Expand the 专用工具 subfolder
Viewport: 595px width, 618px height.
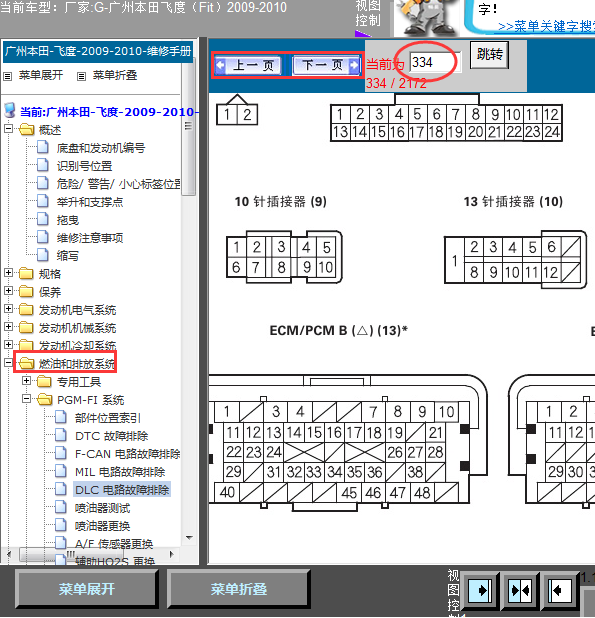click(26, 381)
